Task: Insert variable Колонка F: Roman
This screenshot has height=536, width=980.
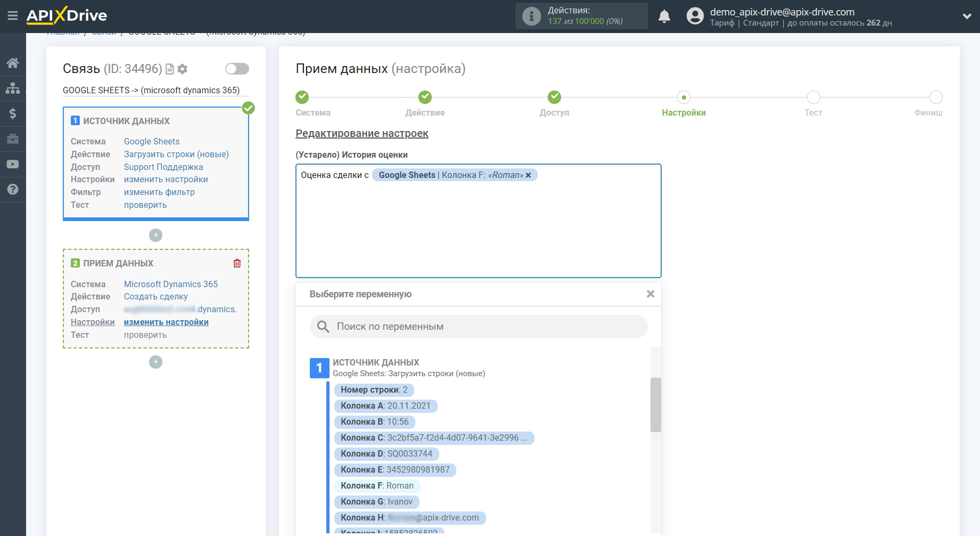Action: (377, 486)
